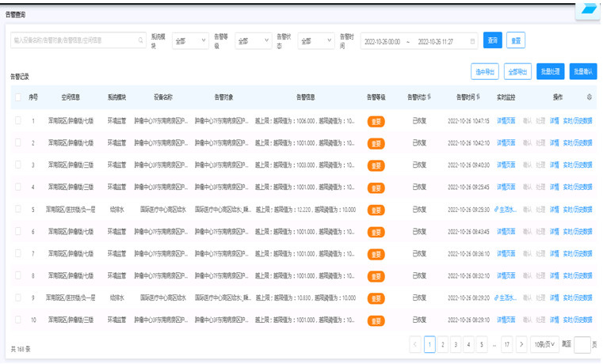
Task: Check the checkbox for row 1
Action: (x=18, y=120)
